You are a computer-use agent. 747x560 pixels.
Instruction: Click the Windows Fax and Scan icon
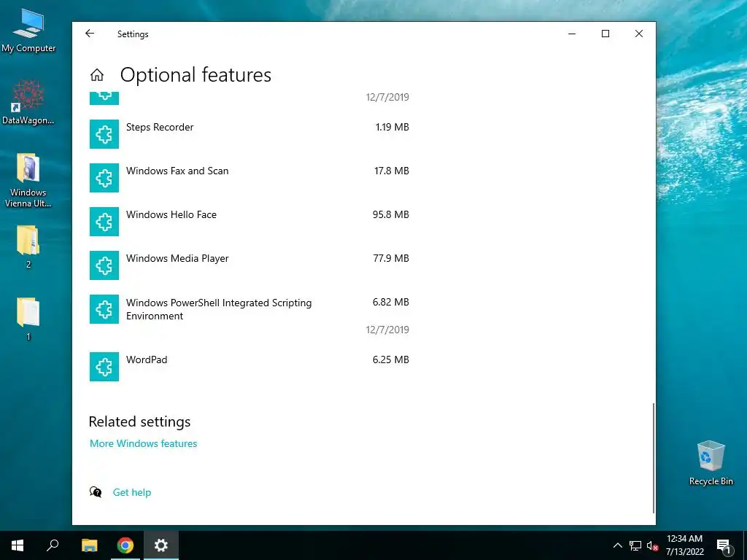tap(104, 178)
